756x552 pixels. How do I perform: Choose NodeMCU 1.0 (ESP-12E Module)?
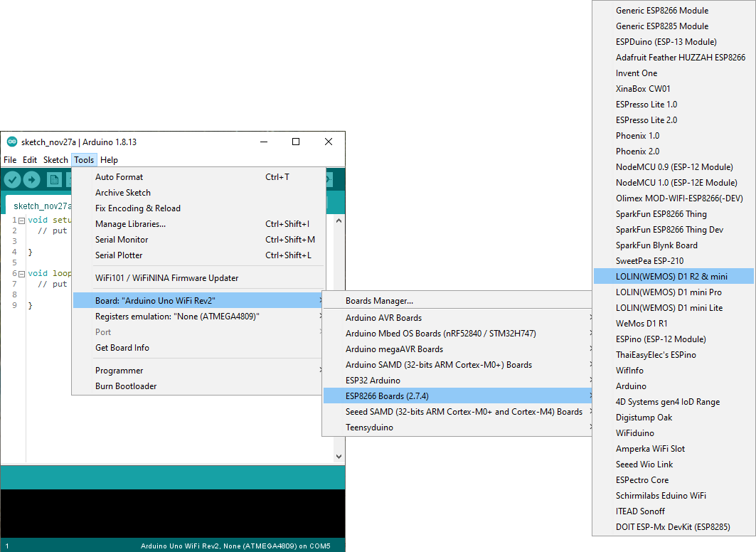[674, 183]
